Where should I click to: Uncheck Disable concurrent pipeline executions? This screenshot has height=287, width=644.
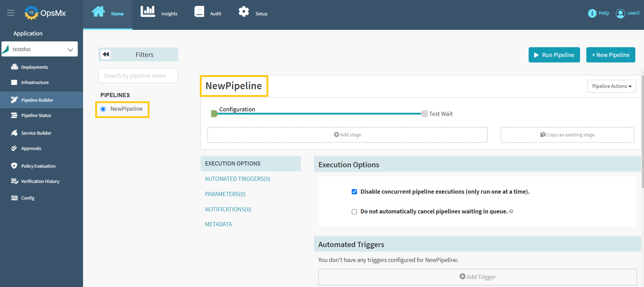354,192
